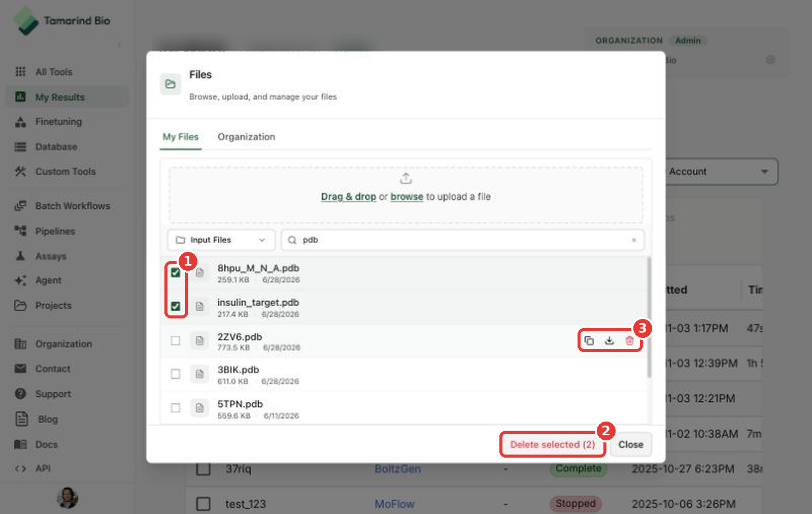Click the file list vertical scrollbar
The height and width of the screenshot is (514, 812).
649,317
